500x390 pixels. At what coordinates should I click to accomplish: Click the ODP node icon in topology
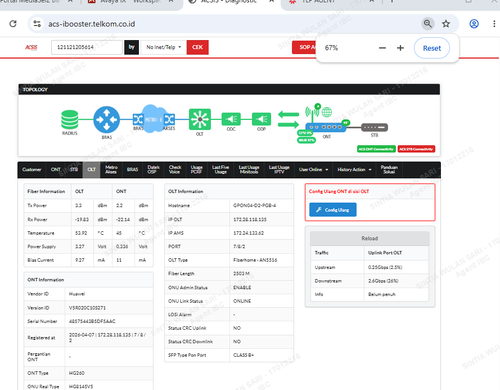click(261, 119)
